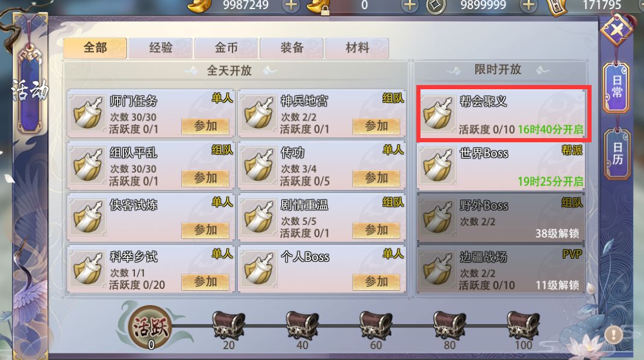This screenshot has width=644, height=360.
Task: Switch to the 金币 tab
Action: 227,48
